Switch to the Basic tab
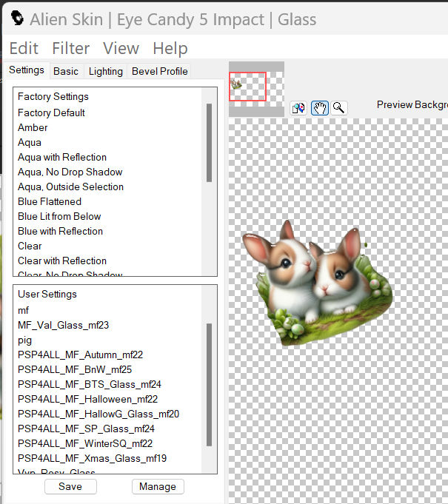Viewport: 448px width, 504px height. (x=66, y=71)
